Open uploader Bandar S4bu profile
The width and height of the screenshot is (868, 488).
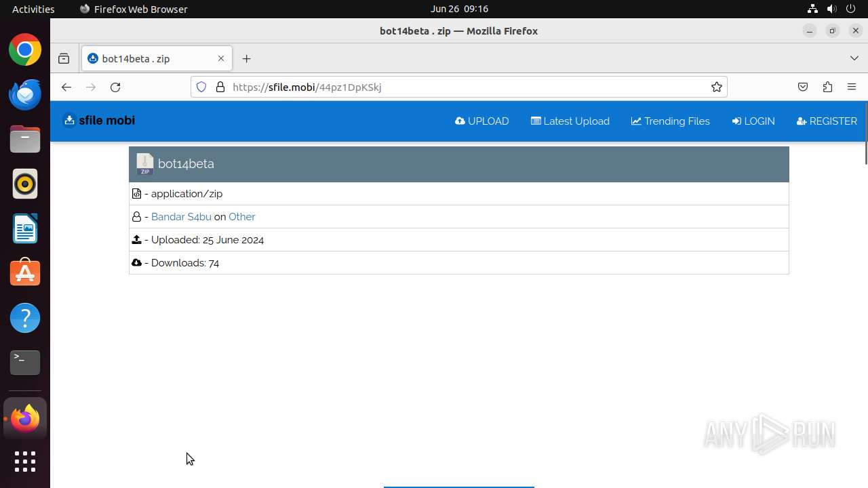pos(181,217)
